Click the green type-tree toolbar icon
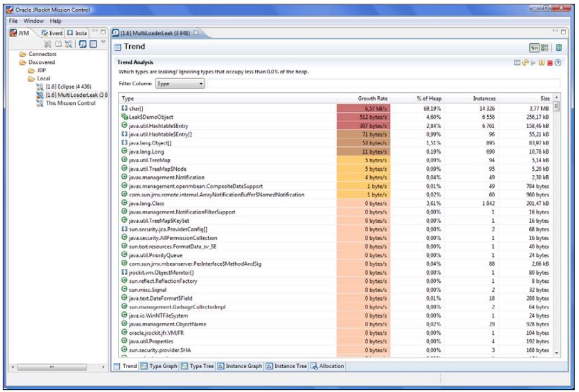Image resolution: width=579 pixels, height=392 pixels. (544, 47)
